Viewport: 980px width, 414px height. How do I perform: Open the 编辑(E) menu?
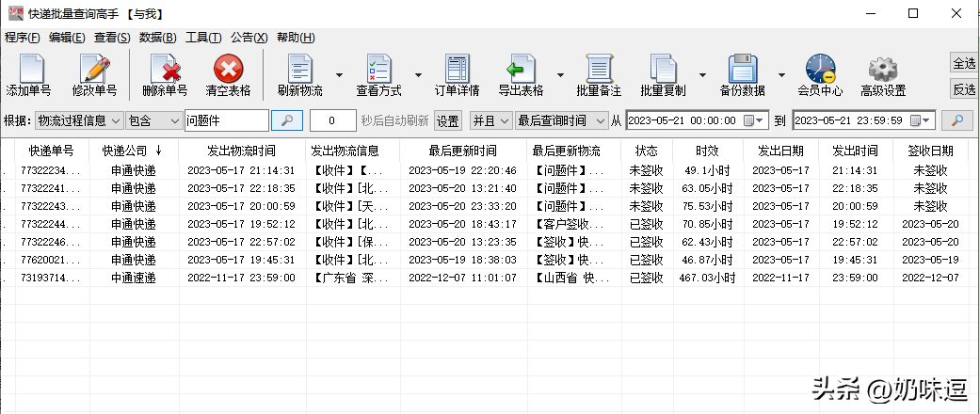67,38
